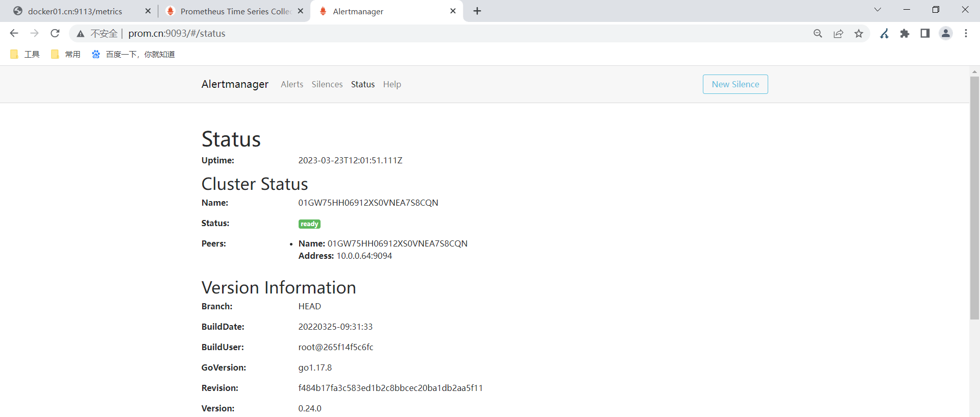Minimize the browser window
The image size is (980, 417).
(906, 10)
